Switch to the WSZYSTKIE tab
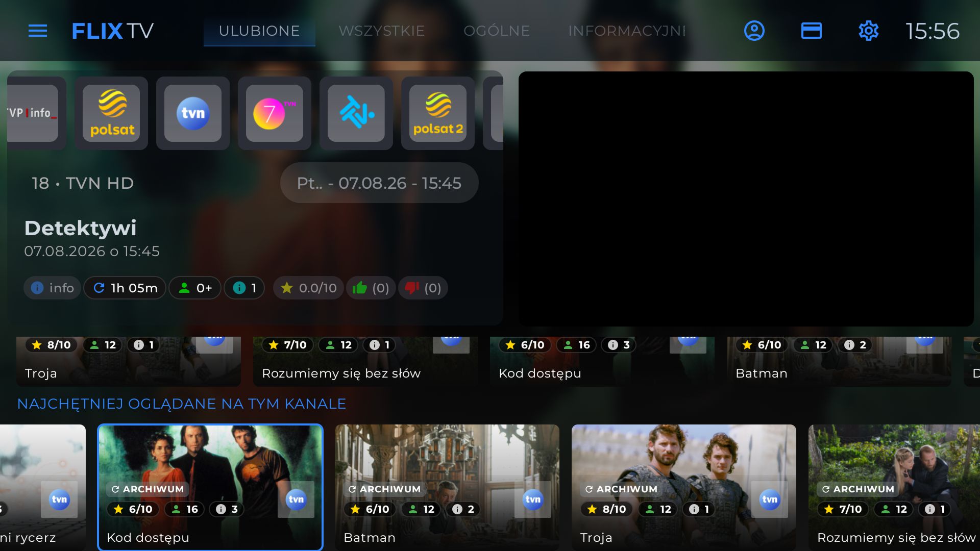 coord(382,31)
